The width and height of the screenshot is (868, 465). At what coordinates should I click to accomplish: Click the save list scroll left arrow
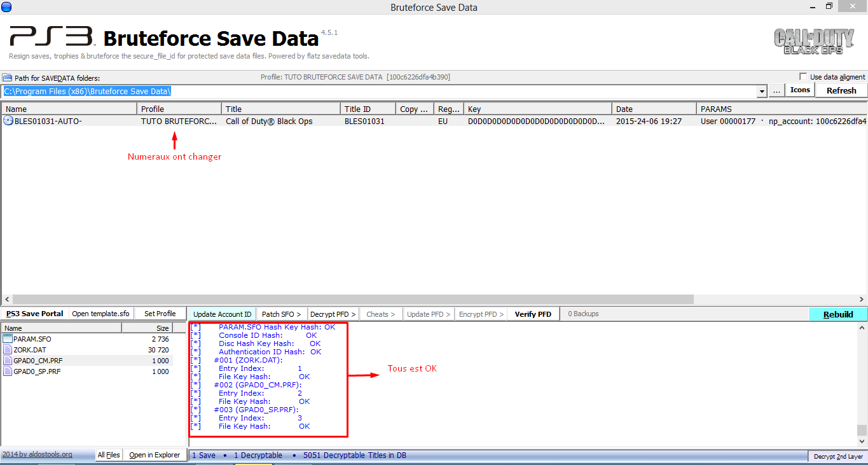pyautogui.click(x=6, y=299)
